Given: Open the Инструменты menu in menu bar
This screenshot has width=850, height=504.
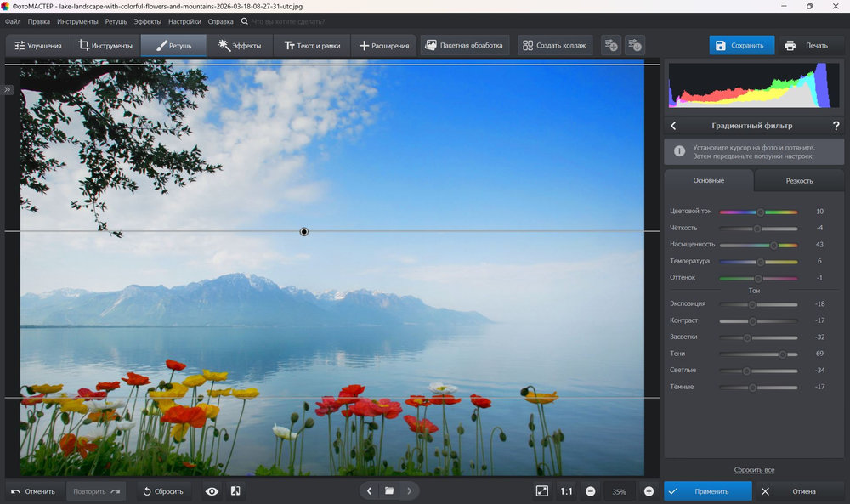Looking at the screenshot, I should coord(77,22).
